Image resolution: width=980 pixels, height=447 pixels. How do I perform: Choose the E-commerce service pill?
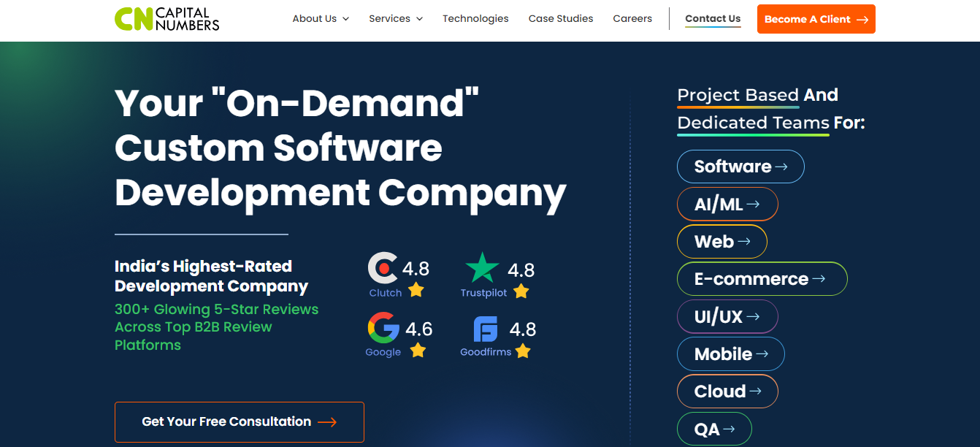tap(762, 279)
